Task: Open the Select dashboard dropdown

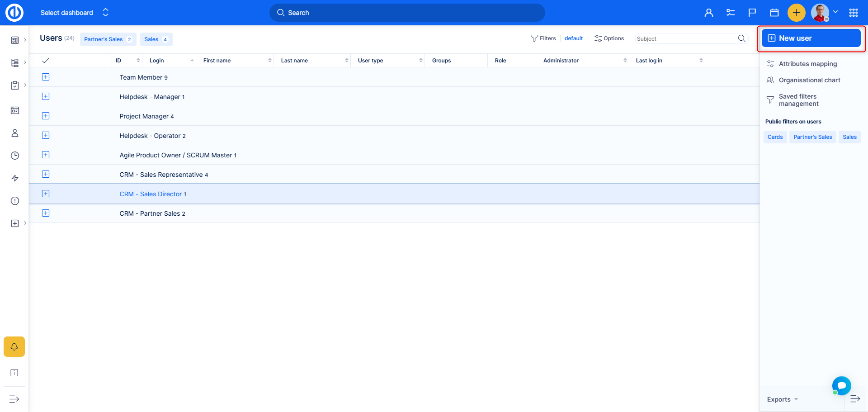Action: click(x=75, y=13)
